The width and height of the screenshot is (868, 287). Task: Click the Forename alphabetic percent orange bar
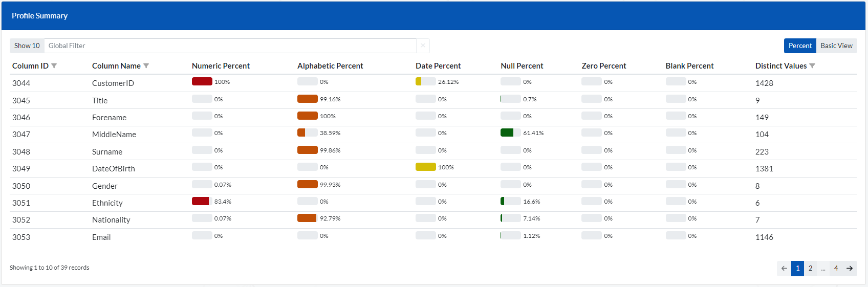(x=308, y=116)
